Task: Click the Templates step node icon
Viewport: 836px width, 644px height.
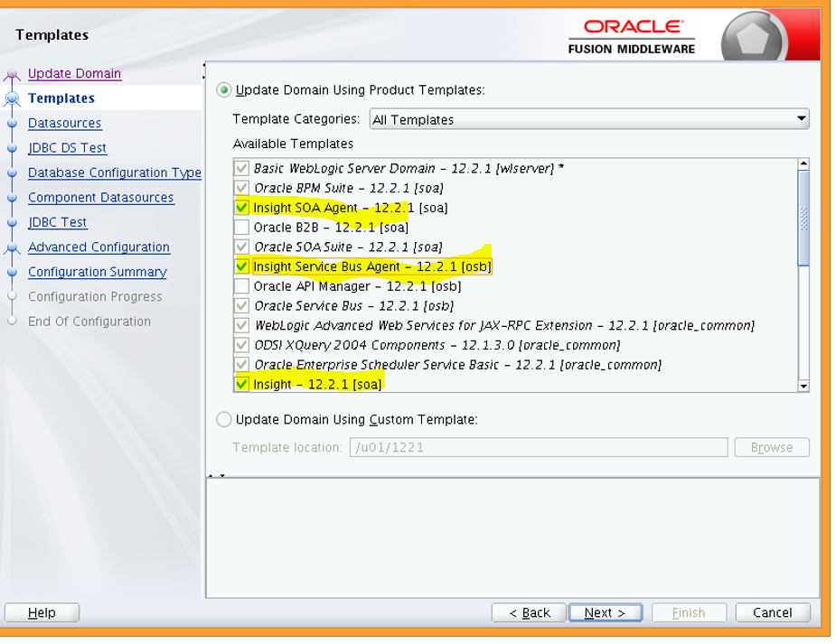Action: 12,98
